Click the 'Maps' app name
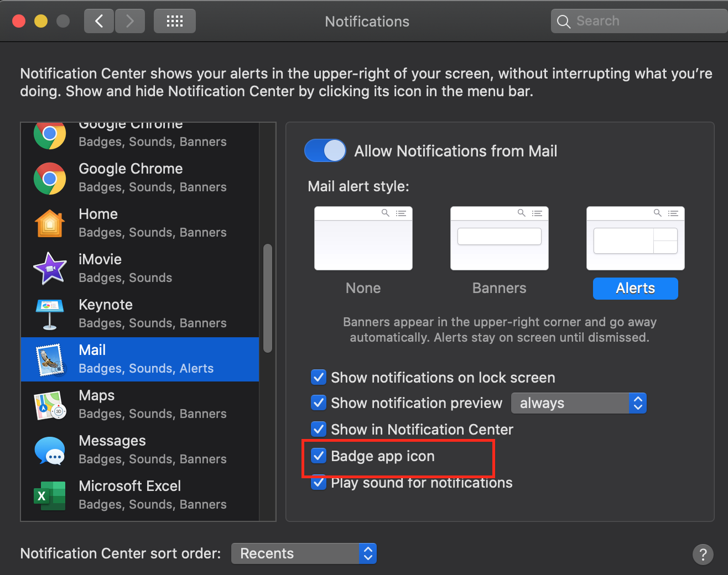 pos(97,395)
